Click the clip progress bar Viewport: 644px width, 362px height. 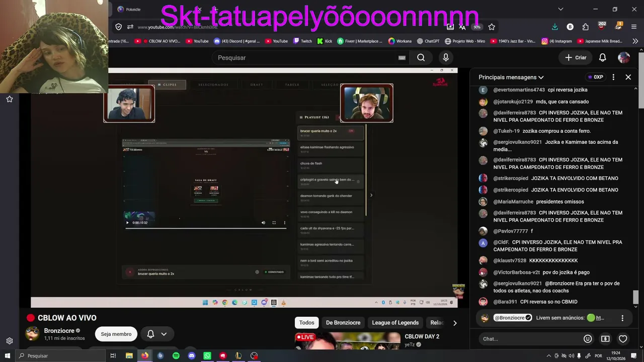pyautogui.click(x=206, y=228)
